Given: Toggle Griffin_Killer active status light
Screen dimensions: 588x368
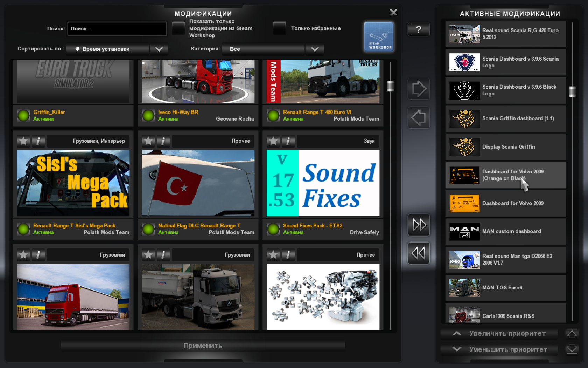Looking at the screenshot, I should 23,115.
